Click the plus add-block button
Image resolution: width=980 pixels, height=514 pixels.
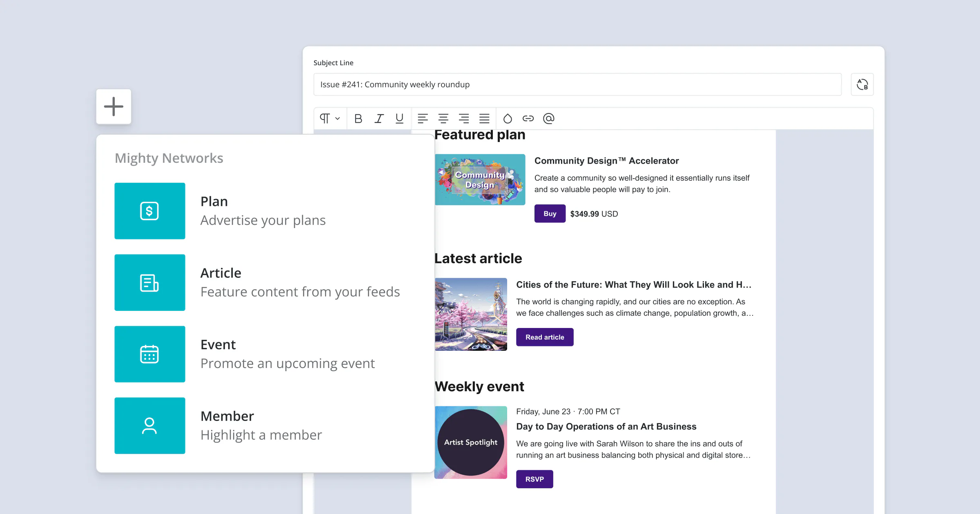114,106
